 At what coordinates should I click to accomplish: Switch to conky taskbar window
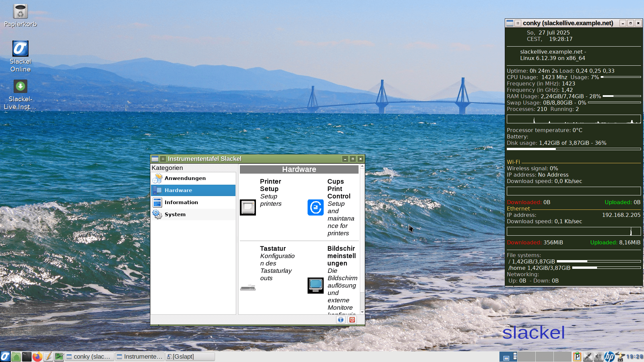[x=90, y=357]
